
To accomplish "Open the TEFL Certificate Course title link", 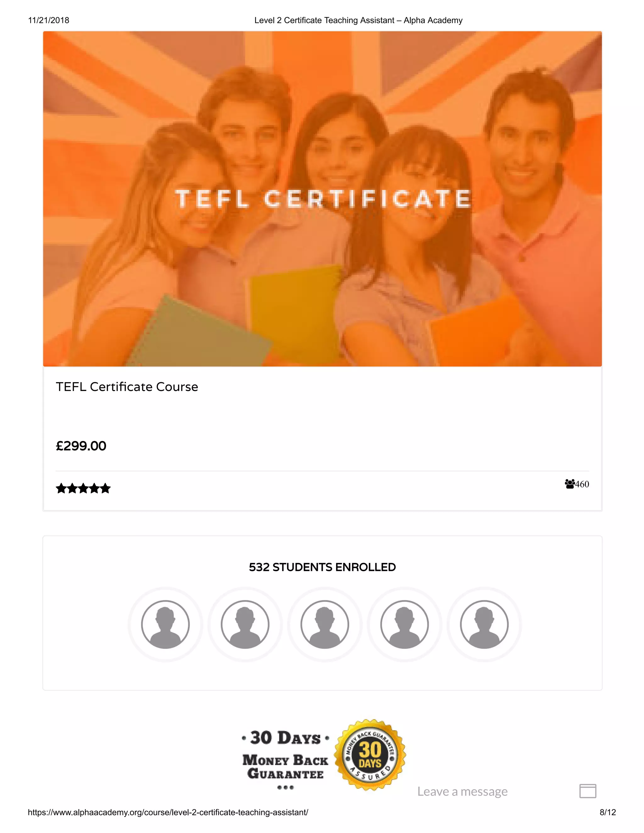I will [x=127, y=387].
